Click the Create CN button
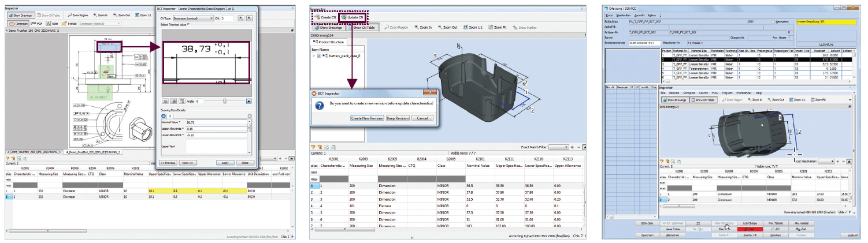The height and width of the screenshot is (243, 868). tap(325, 17)
